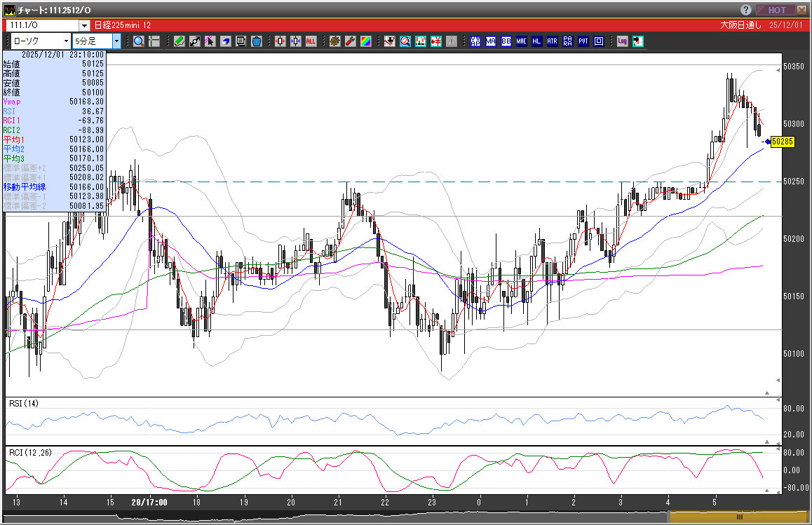Select the green pencil drawing tool
Image resolution: width=812 pixels, height=525 pixels.
180,41
